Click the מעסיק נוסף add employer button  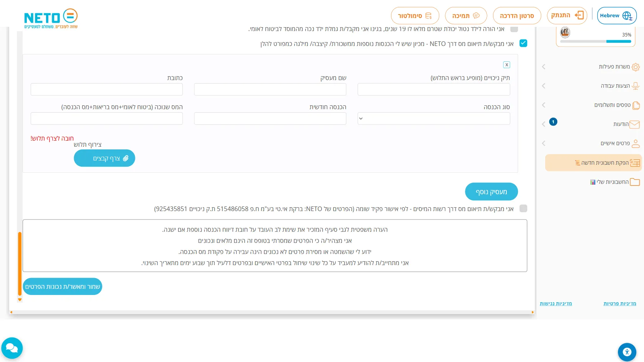[x=491, y=192]
